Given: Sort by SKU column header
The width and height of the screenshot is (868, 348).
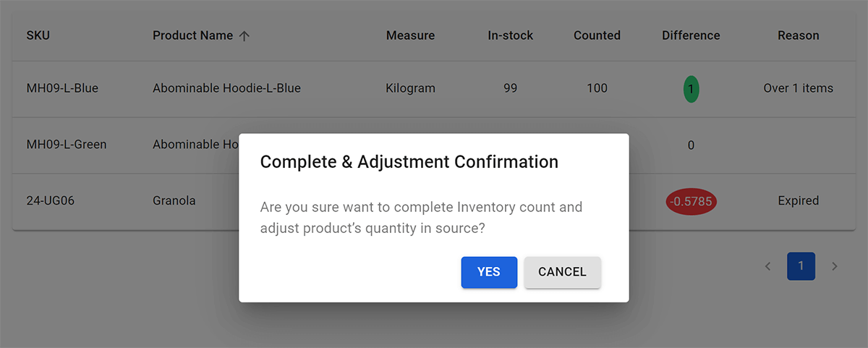Looking at the screenshot, I should [x=38, y=35].
